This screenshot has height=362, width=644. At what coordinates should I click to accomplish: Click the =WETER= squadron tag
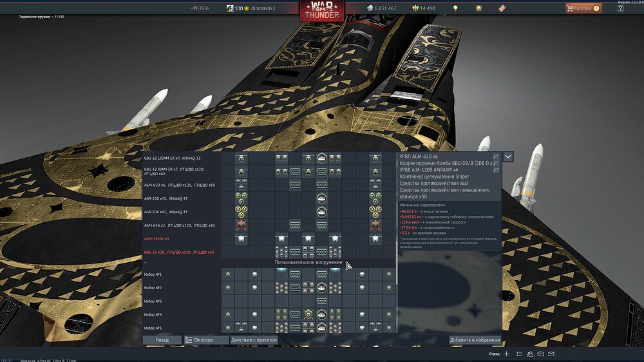(200, 8)
